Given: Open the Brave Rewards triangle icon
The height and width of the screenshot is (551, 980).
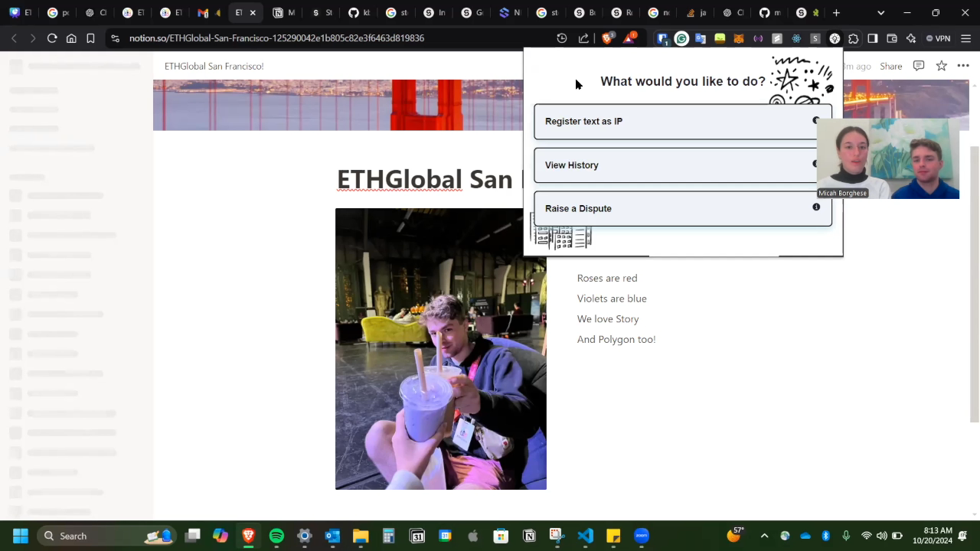Looking at the screenshot, I should point(629,38).
